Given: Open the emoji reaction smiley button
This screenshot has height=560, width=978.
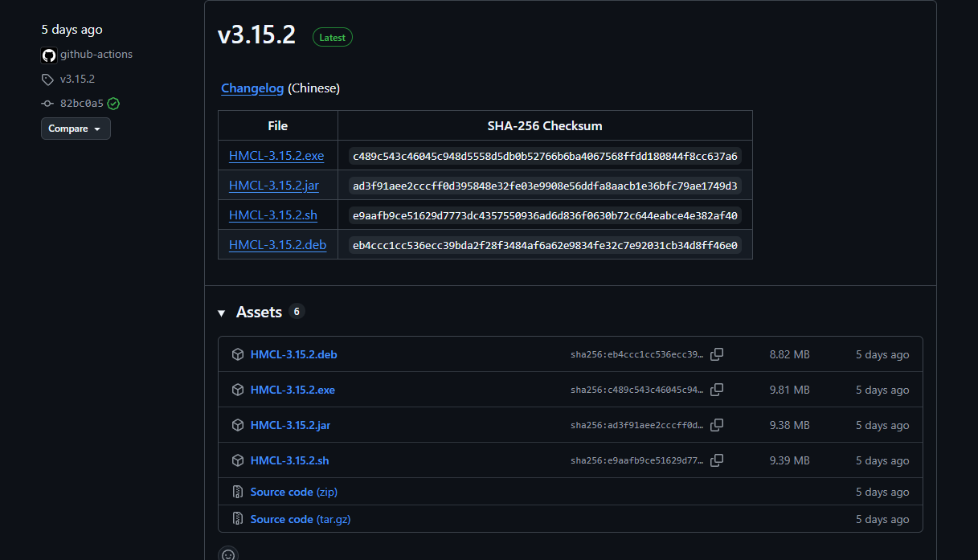Looking at the screenshot, I should coord(228,554).
